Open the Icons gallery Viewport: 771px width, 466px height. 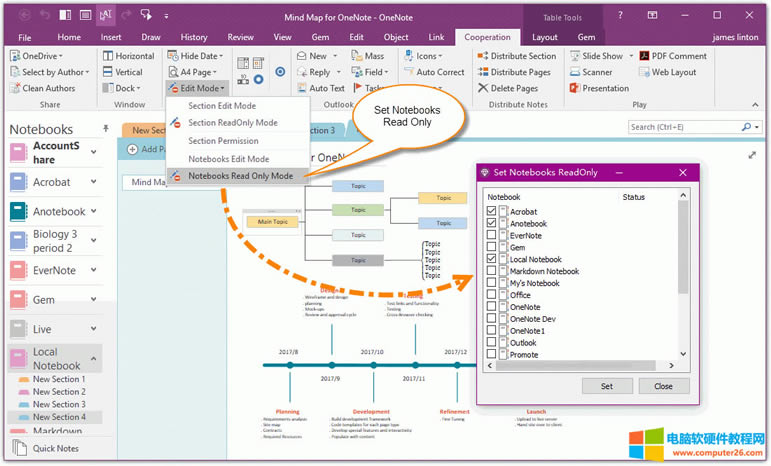[x=423, y=56]
